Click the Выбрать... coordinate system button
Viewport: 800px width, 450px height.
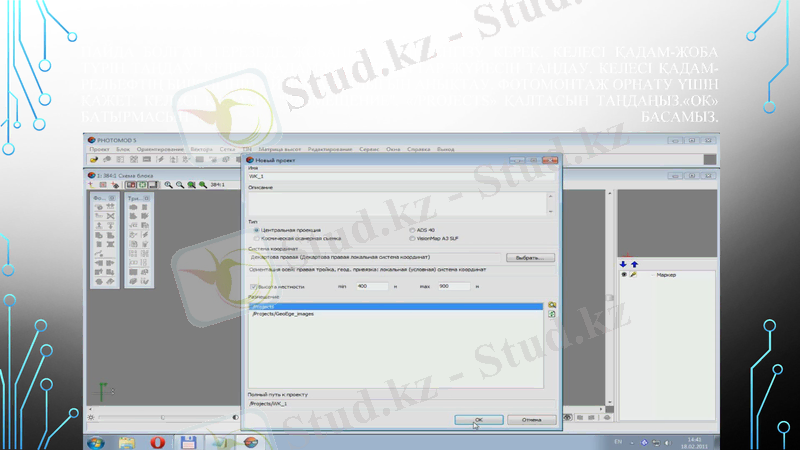(x=527, y=257)
